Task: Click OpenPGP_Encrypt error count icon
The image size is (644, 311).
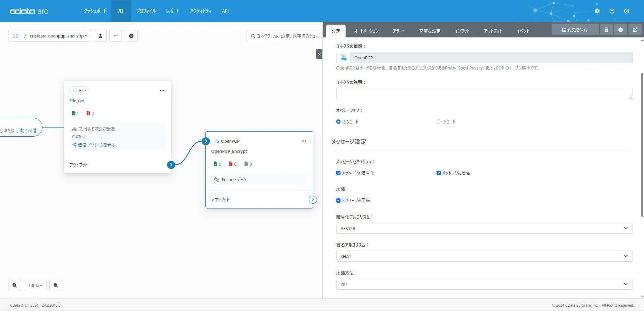Action: [x=231, y=164]
